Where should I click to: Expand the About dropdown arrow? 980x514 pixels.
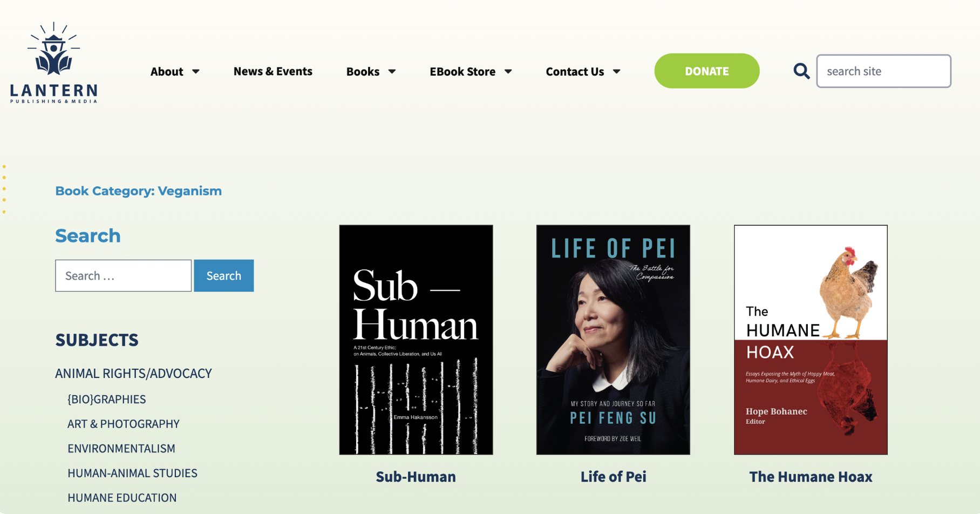[x=196, y=71]
